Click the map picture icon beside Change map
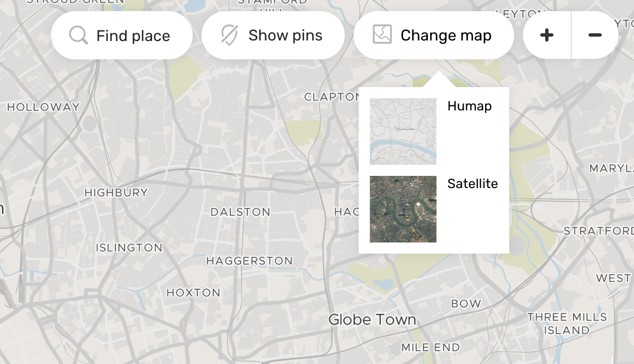The image size is (634, 364). (381, 35)
